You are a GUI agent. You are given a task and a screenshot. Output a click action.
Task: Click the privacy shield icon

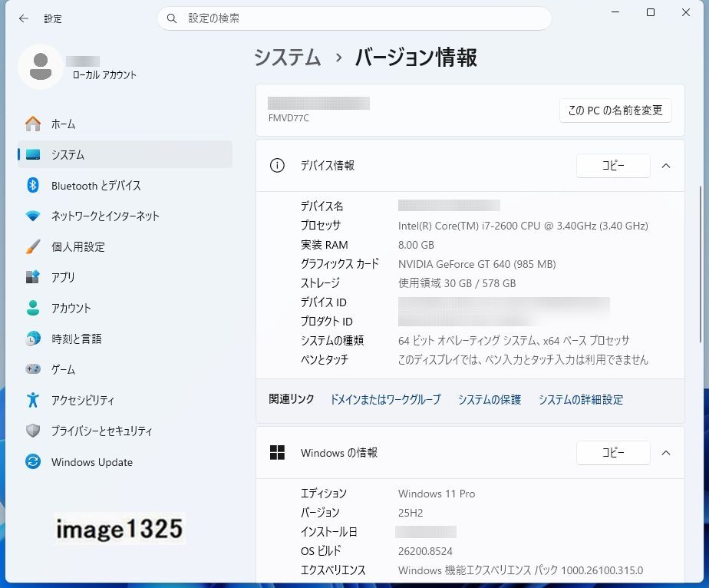click(33, 431)
